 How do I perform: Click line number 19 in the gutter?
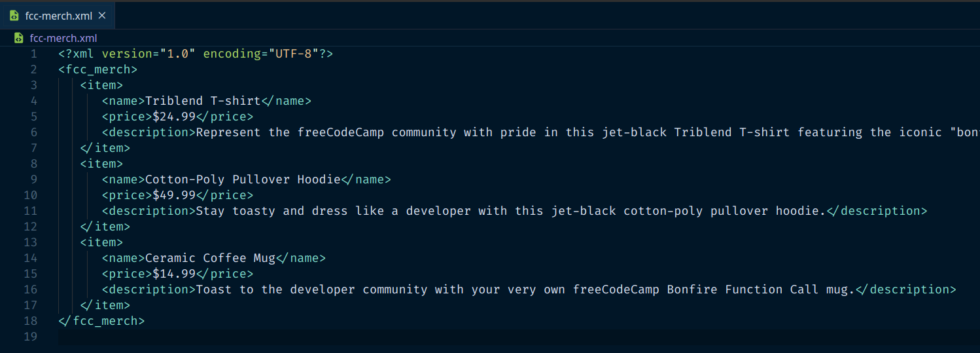[x=31, y=337]
